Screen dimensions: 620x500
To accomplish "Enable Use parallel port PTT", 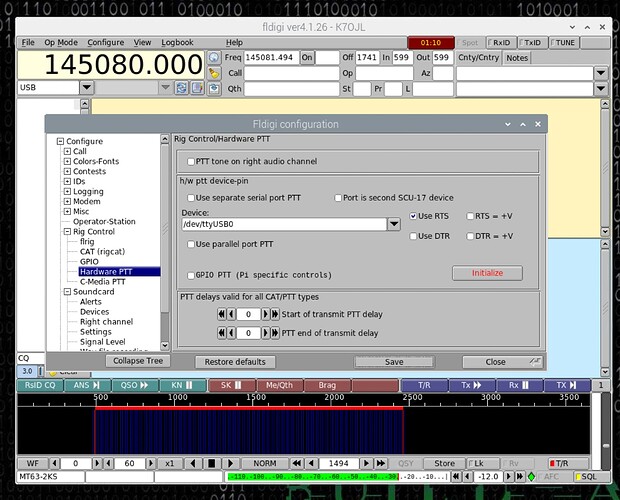I will [x=191, y=244].
